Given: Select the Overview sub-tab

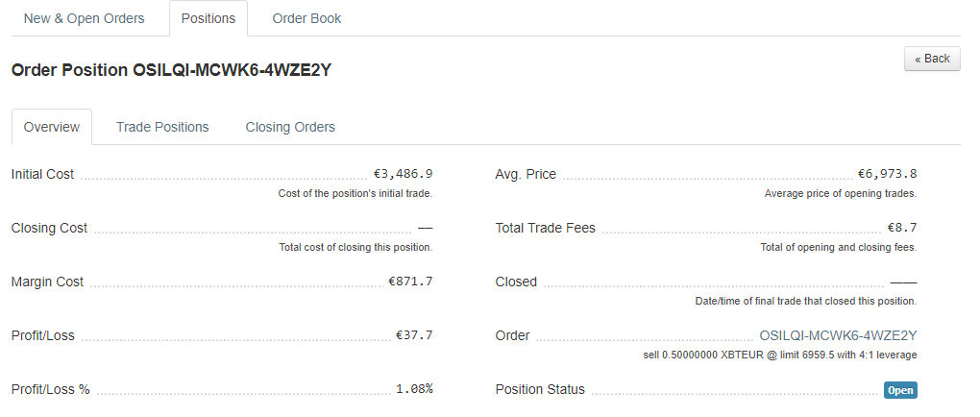Looking at the screenshot, I should coord(52,127).
